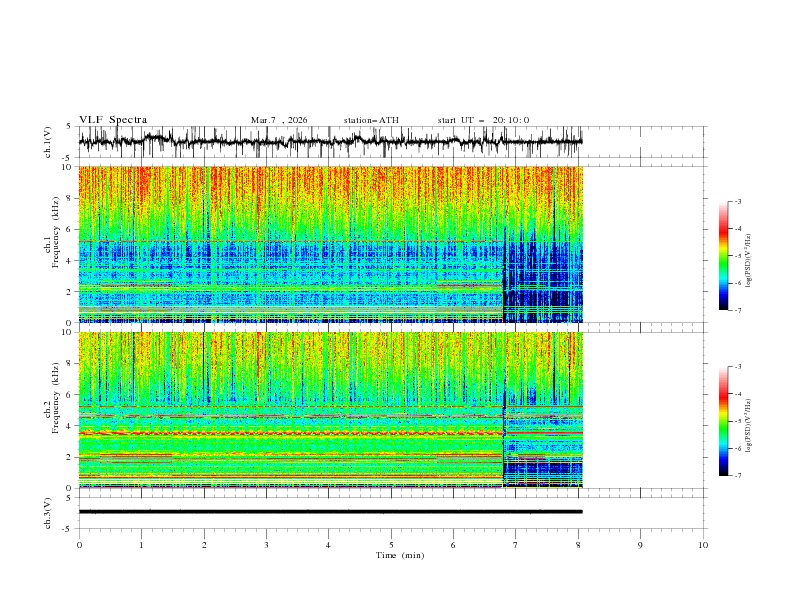The width and height of the screenshot is (792, 612).
Task: Click the "-7" tick on ch.1 colorbar
Action: (737, 310)
